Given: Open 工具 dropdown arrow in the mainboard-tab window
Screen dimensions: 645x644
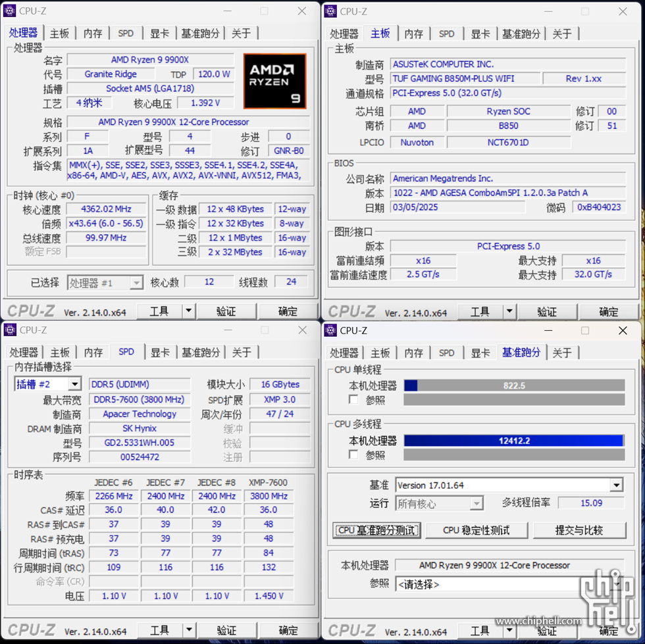Looking at the screenshot, I should pos(509,311).
